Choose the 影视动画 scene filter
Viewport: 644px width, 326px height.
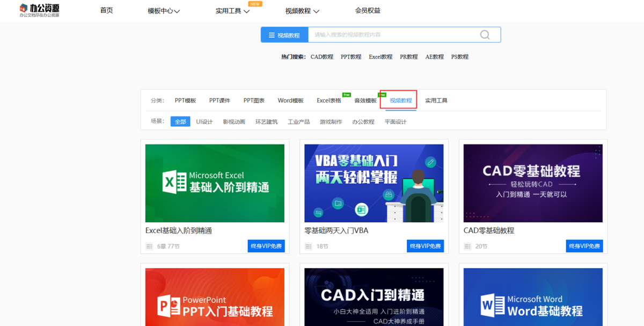[x=234, y=122]
